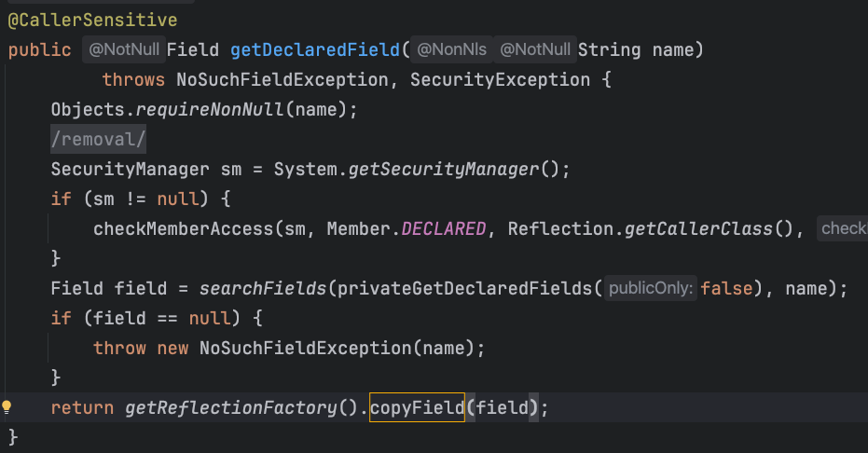
Task: Click the truncated check parameter hint
Action: [843, 228]
